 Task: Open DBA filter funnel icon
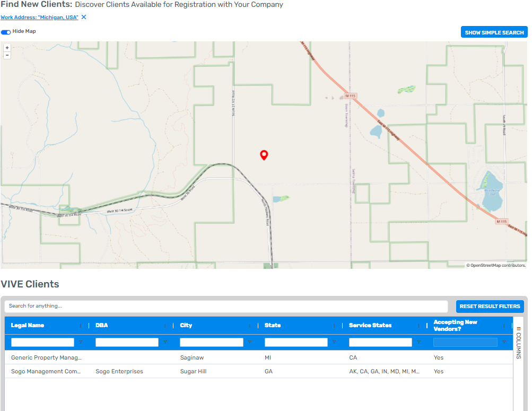(x=165, y=342)
